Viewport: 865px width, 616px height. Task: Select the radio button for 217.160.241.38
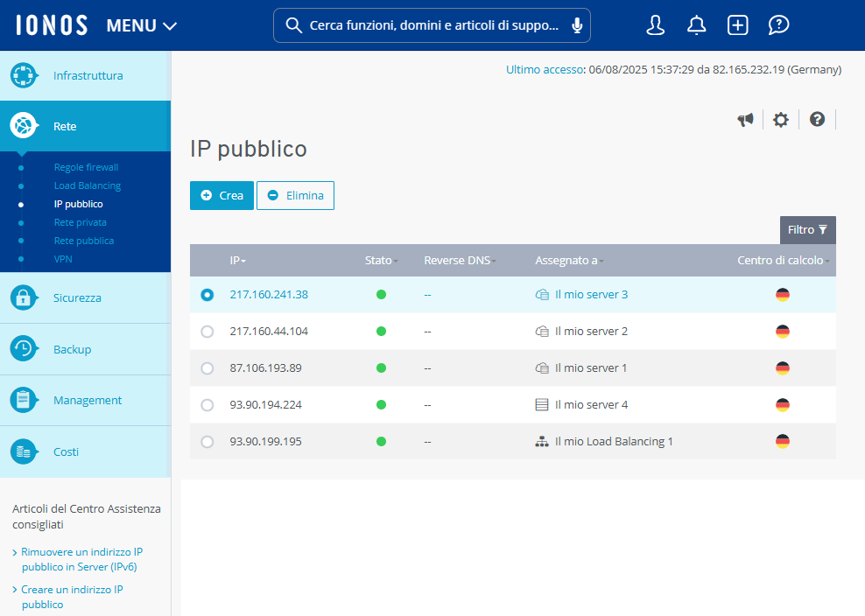pyautogui.click(x=207, y=295)
